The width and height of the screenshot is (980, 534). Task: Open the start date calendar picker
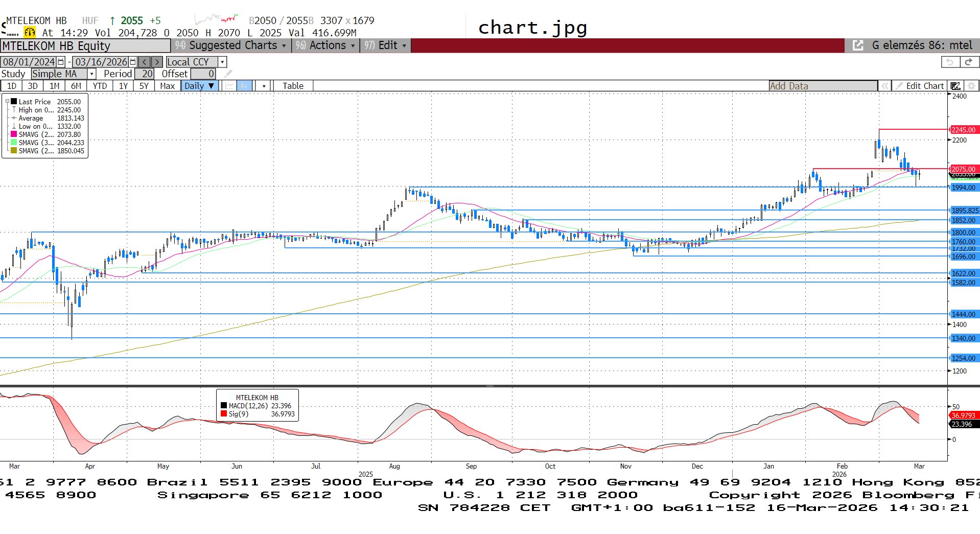61,62
